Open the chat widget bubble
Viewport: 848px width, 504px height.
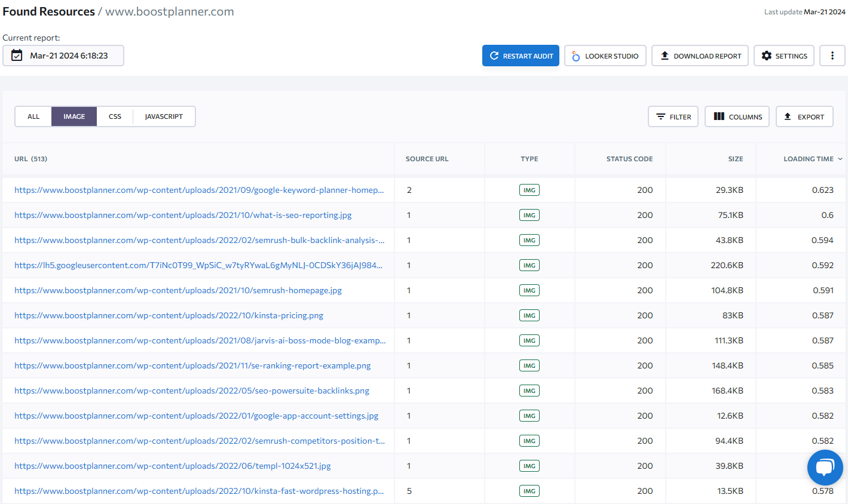click(825, 468)
